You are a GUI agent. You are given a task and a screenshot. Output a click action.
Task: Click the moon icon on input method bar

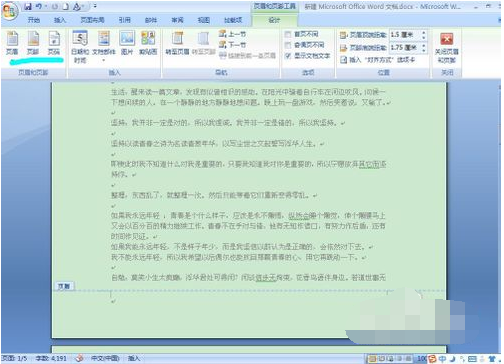[453, 359]
